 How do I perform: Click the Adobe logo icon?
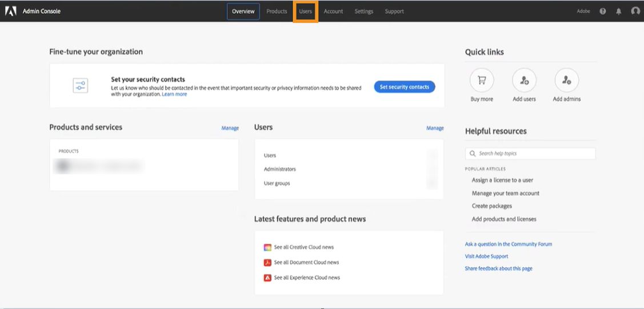coord(10,11)
